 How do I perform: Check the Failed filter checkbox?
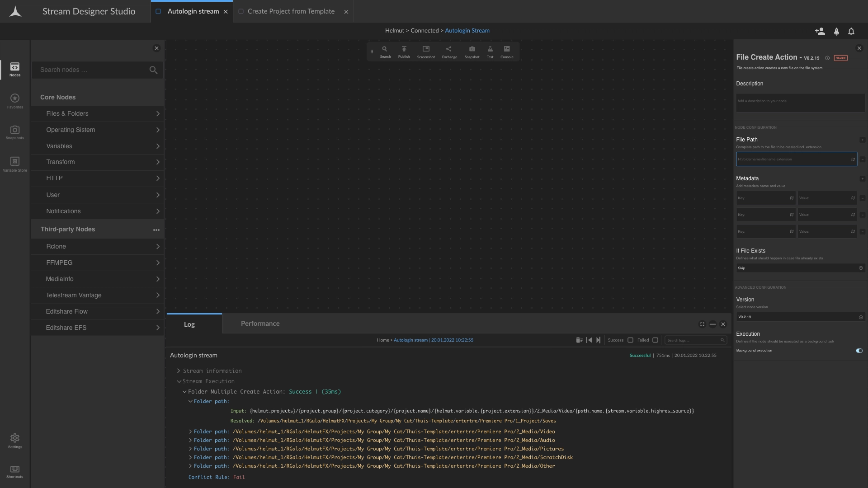tap(655, 340)
